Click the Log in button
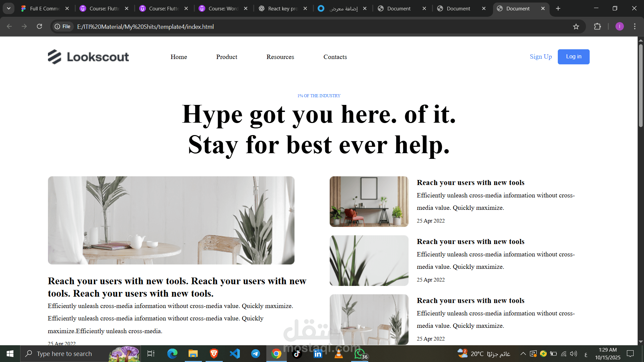Viewport: 644px width, 362px height. 573,57
